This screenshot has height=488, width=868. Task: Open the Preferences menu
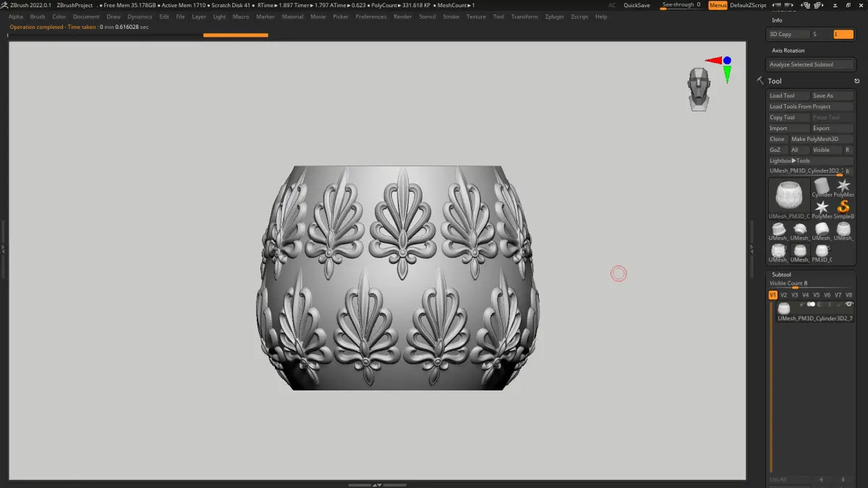[371, 17]
